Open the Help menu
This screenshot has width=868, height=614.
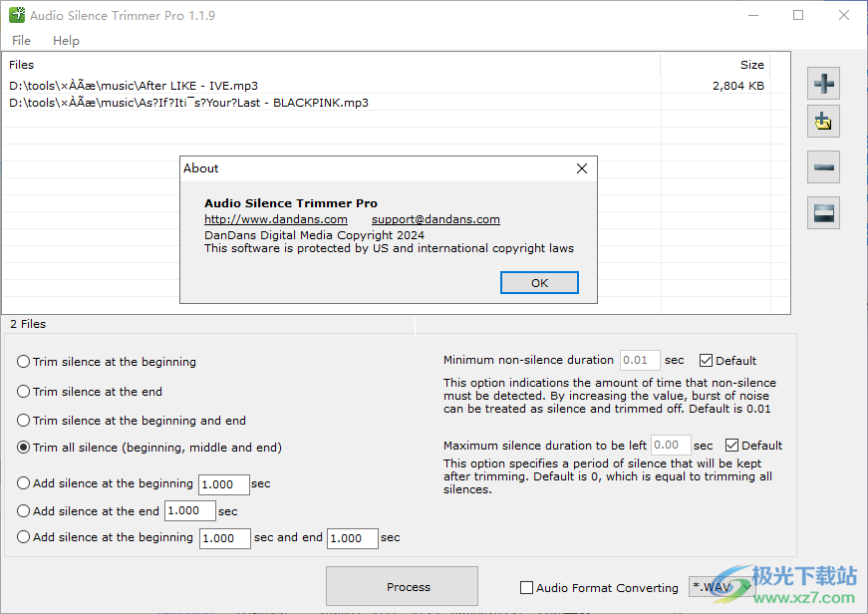click(x=66, y=41)
